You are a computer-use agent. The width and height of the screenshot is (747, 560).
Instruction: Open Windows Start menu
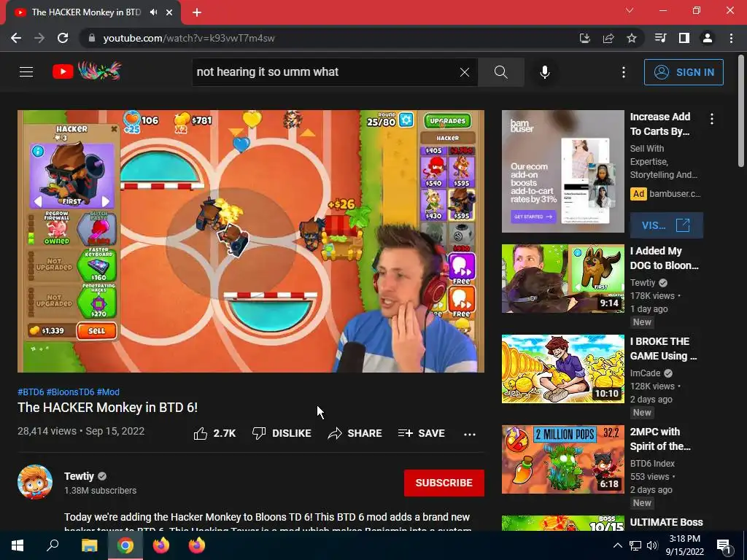(x=18, y=545)
